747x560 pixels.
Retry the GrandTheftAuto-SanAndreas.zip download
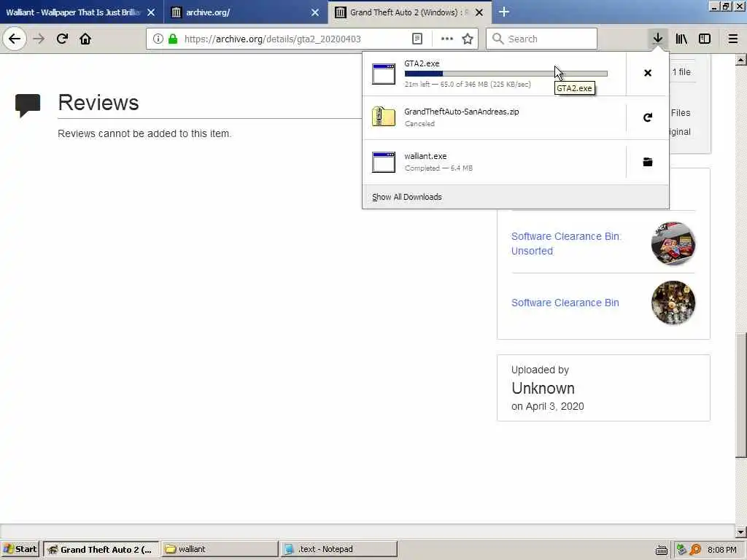[648, 117]
